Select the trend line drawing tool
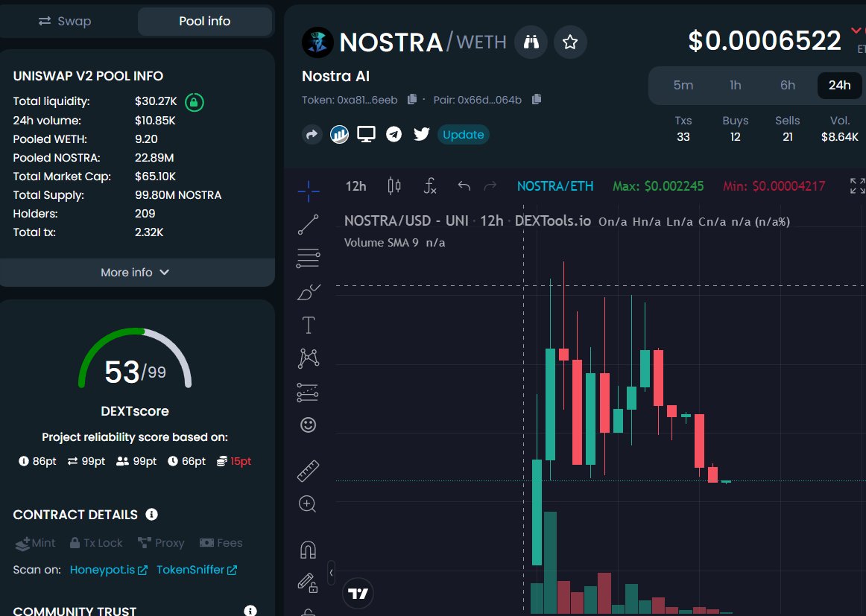The height and width of the screenshot is (616, 866). click(x=309, y=225)
